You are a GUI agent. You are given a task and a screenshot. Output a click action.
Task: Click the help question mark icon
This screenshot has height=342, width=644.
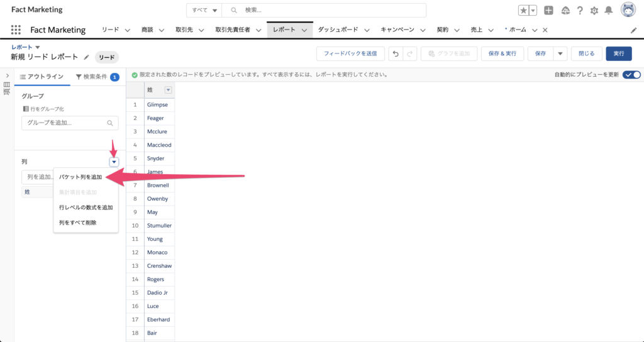pos(580,11)
